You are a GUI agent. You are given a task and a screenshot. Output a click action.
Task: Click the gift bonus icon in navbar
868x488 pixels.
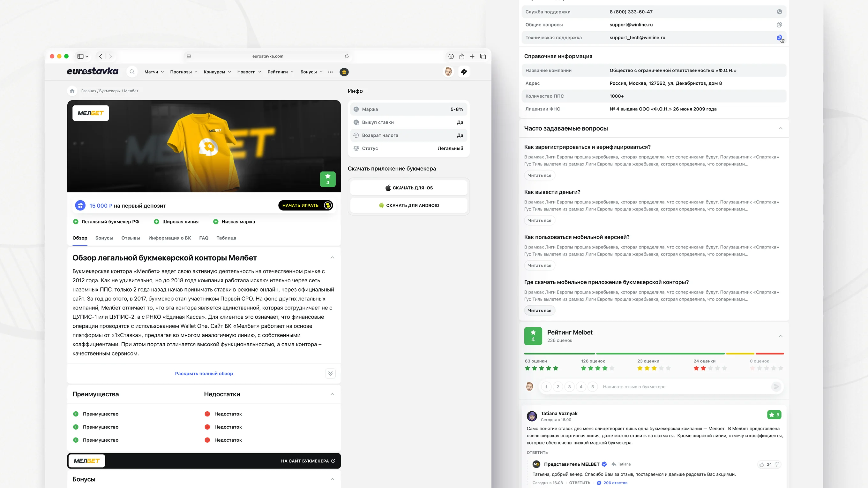click(x=344, y=72)
